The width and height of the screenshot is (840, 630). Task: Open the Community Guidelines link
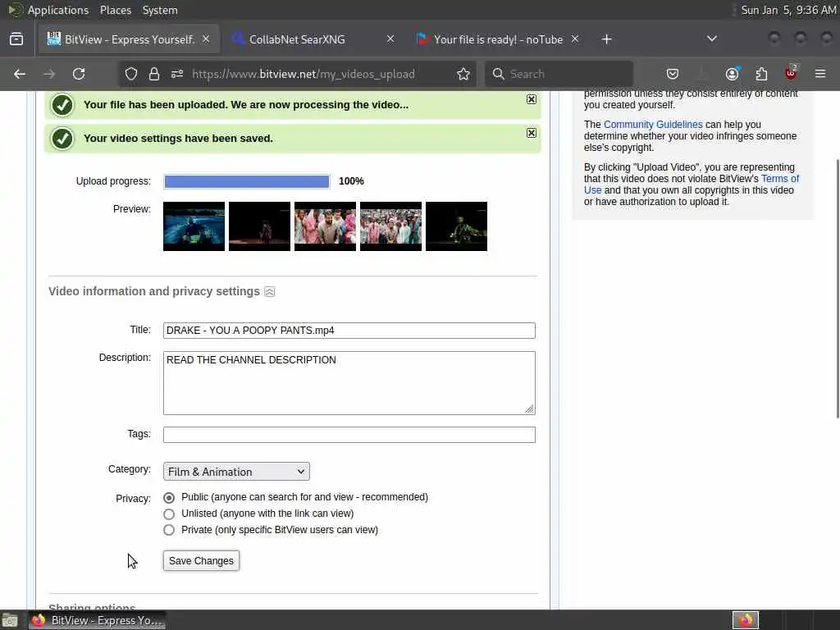click(653, 125)
